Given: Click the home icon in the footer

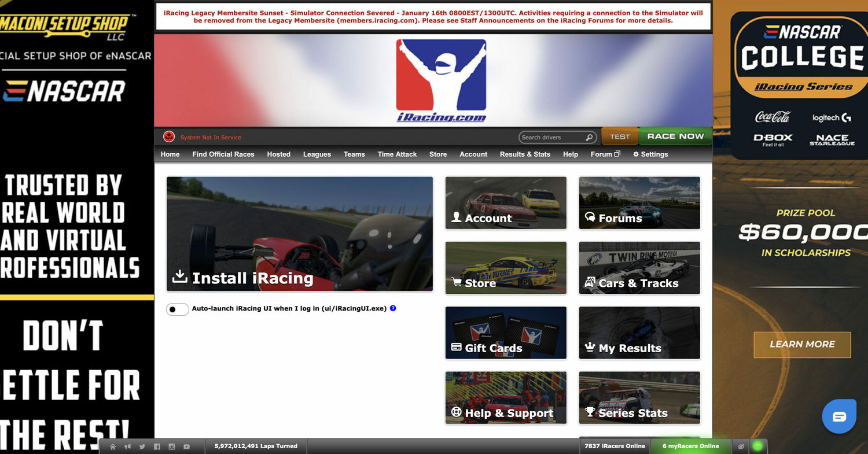Looking at the screenshot, I should click(113, 446).
